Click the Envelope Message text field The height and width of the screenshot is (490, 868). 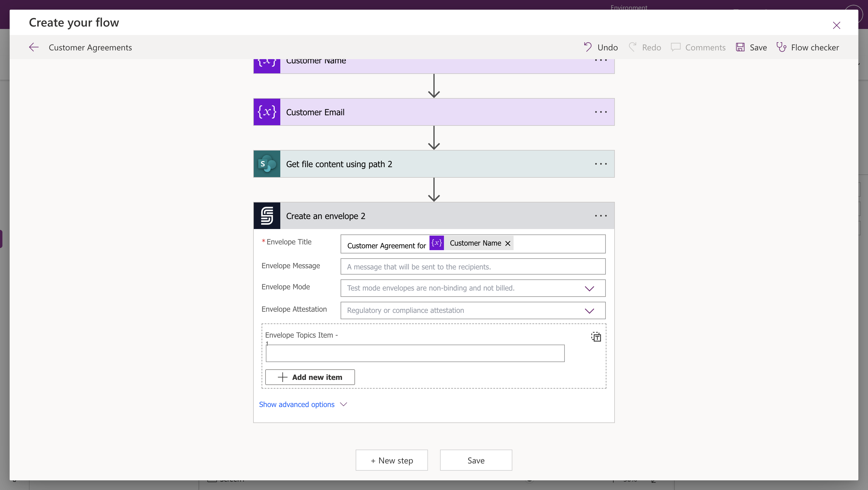click(x=472, y=266)
